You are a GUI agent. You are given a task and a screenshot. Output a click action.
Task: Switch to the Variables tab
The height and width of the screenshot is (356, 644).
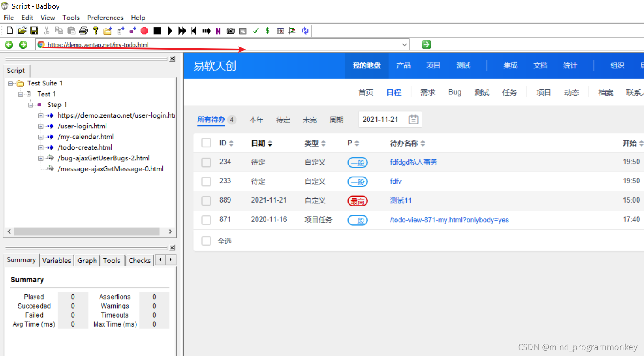click(x=56, y=260)
